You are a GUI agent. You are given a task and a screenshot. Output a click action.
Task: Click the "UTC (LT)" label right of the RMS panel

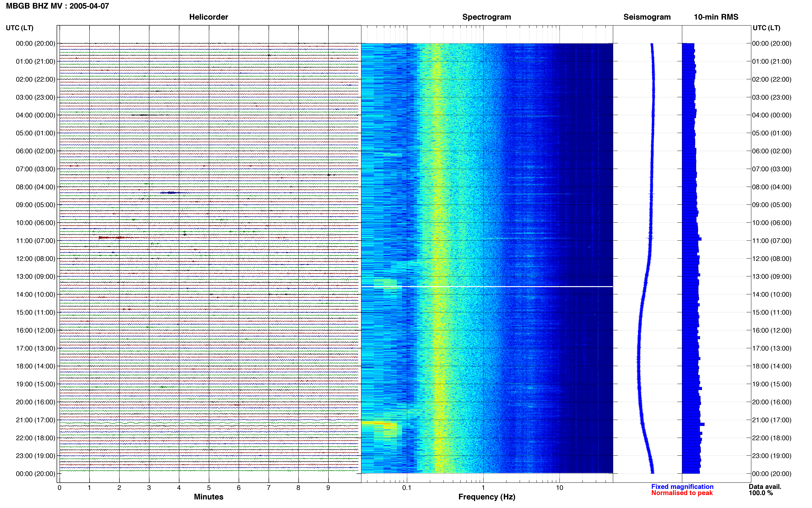(767, 28)
